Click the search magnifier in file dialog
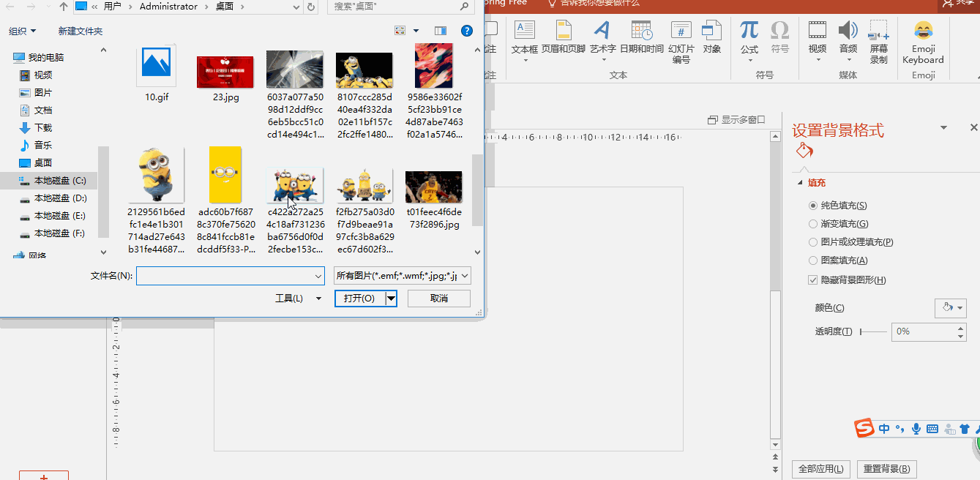This screenshot has width=980, height=480. [x=465, y=6]
